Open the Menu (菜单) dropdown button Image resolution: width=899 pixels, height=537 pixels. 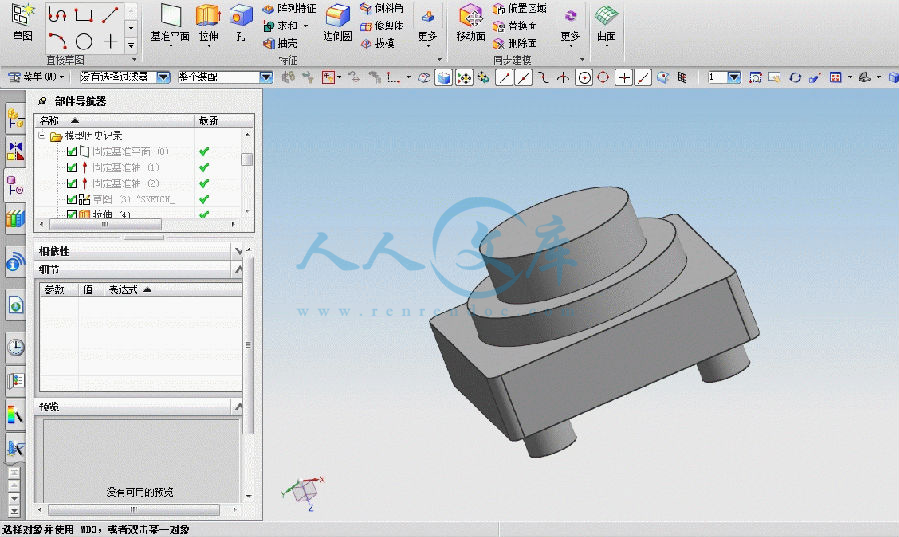(x=36, y=77)
